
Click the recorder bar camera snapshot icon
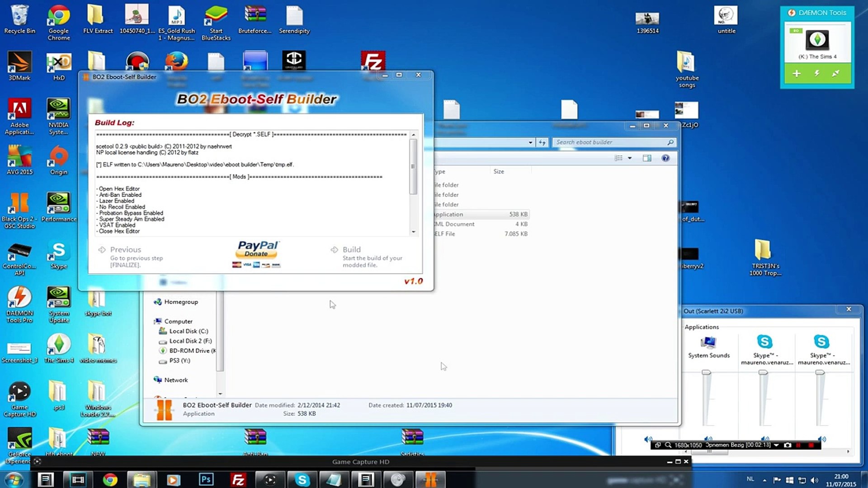pyautogui.click(x=788, y=445)
